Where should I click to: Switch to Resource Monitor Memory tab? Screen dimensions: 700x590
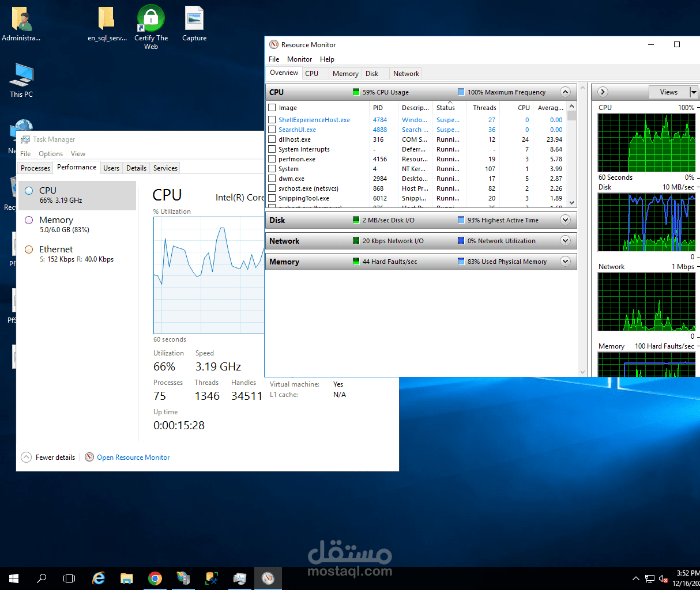pyautogui.click(x=345, y=74)
